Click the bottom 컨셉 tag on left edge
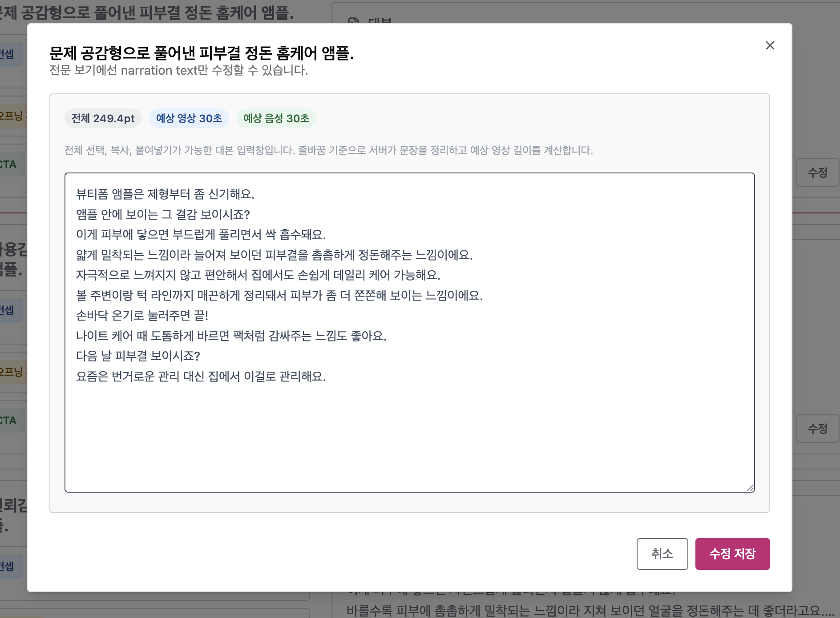 click(x=9, y=566)
